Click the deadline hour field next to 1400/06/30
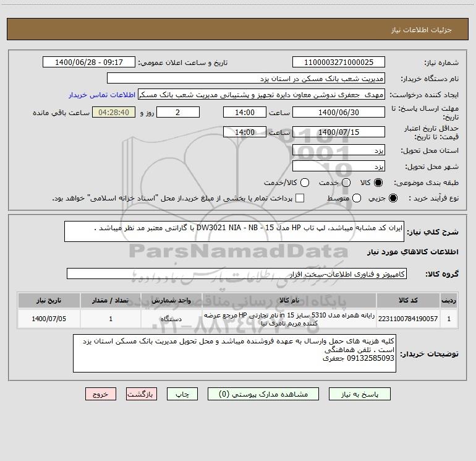The width and height of the screenshot is (476, 461). (245, 112)
